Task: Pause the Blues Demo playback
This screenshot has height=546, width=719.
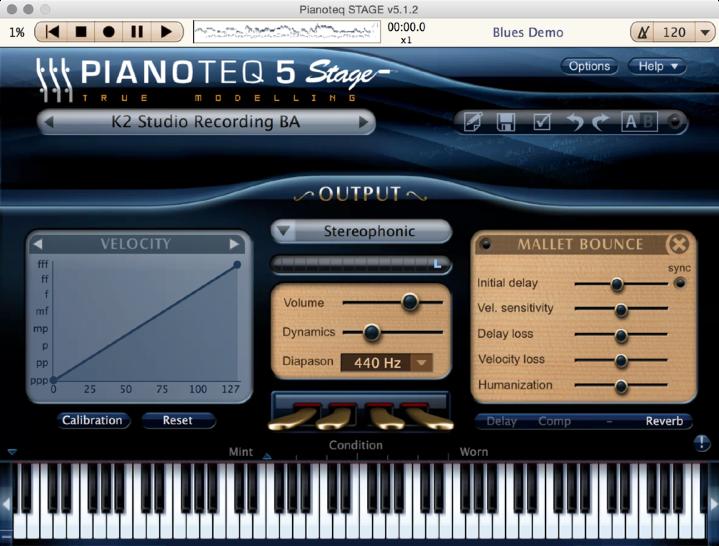Action: pyautogui.click(x=137, y=32)
